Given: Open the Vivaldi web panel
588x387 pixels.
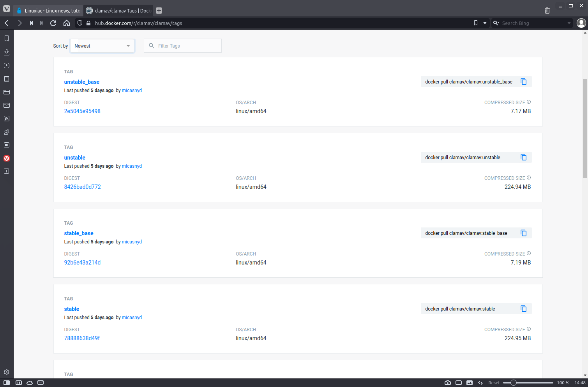Looking at the screenshot, I should click(x=7, y=158).
